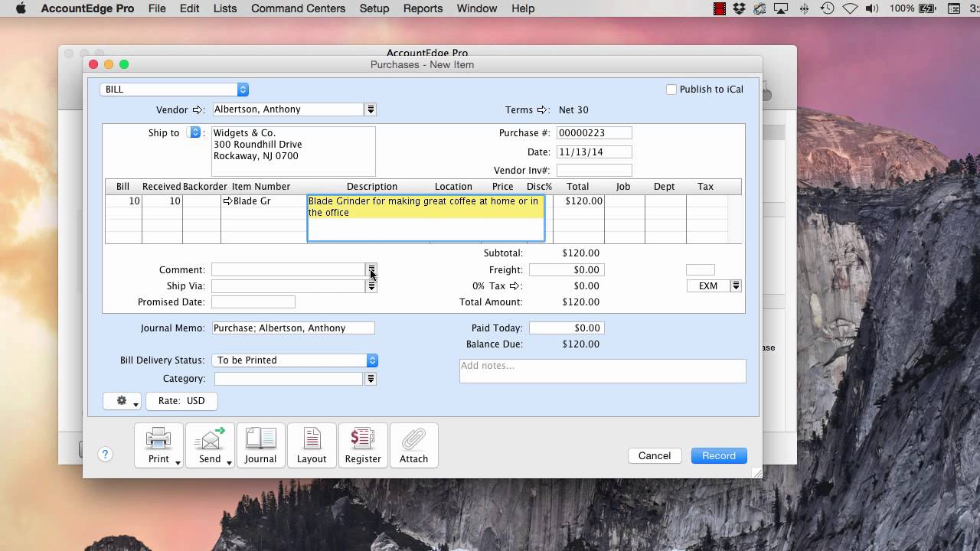Open the Window menu

(477, 8)
